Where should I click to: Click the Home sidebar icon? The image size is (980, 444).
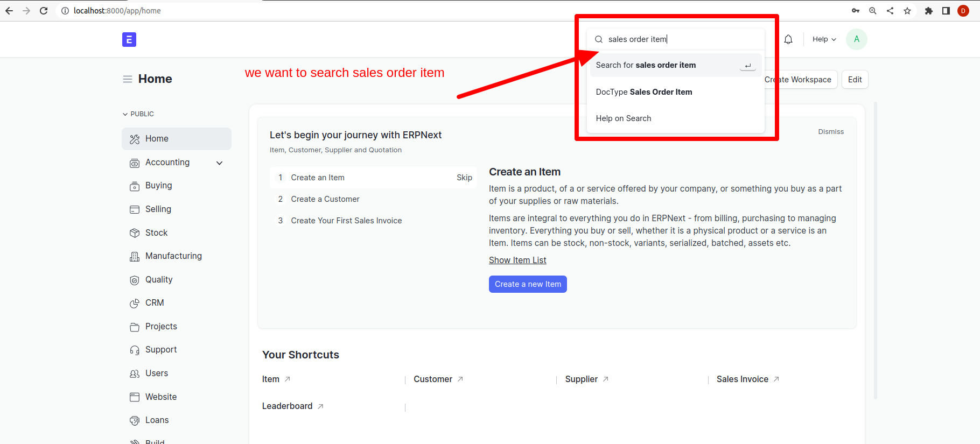135,139
